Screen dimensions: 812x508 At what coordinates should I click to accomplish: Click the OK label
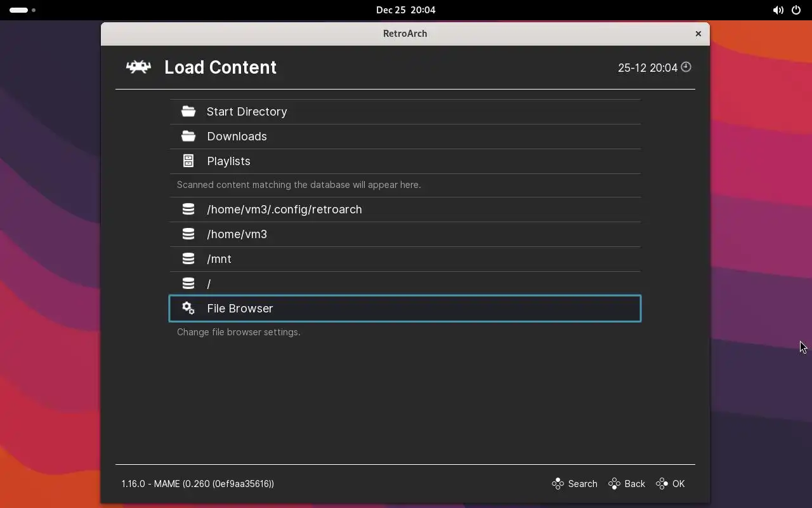[678, 484]
